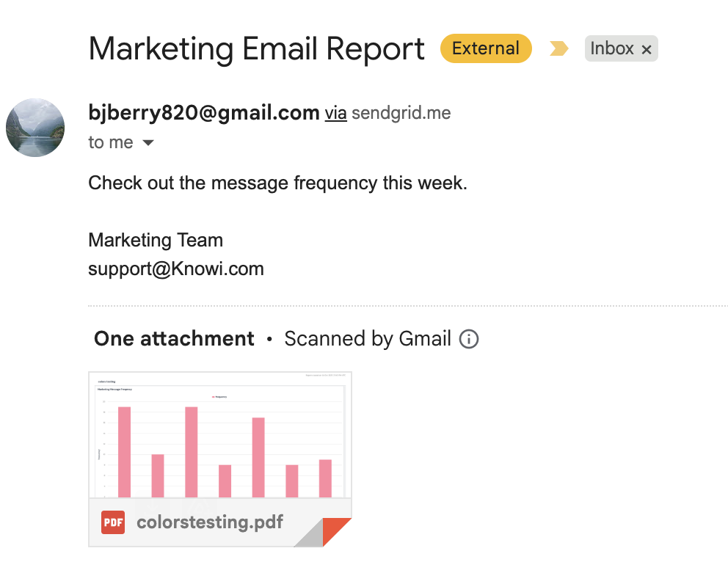Click the folded orange corner of attachment card

[x=337, y=531]
